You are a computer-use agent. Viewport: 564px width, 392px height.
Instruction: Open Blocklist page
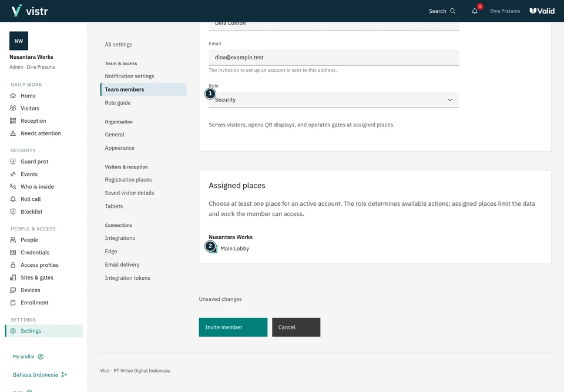31,212
